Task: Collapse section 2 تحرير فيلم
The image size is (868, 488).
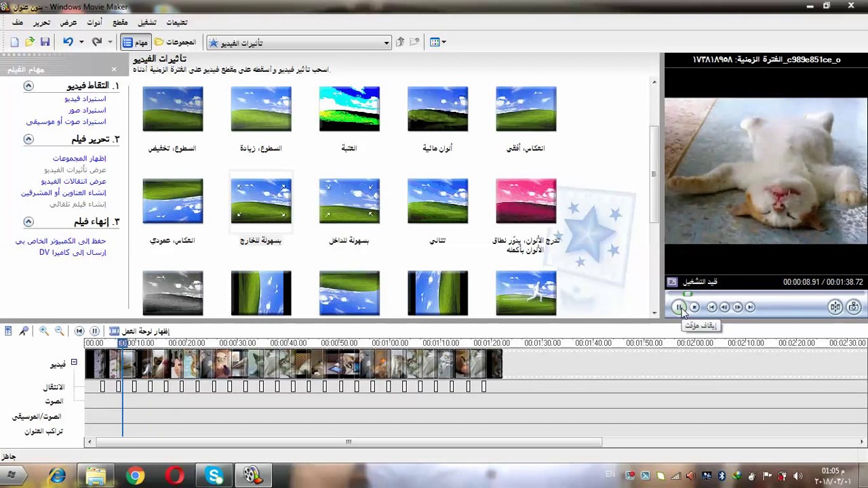Action: pyautogui.click(x=28, y=139)
